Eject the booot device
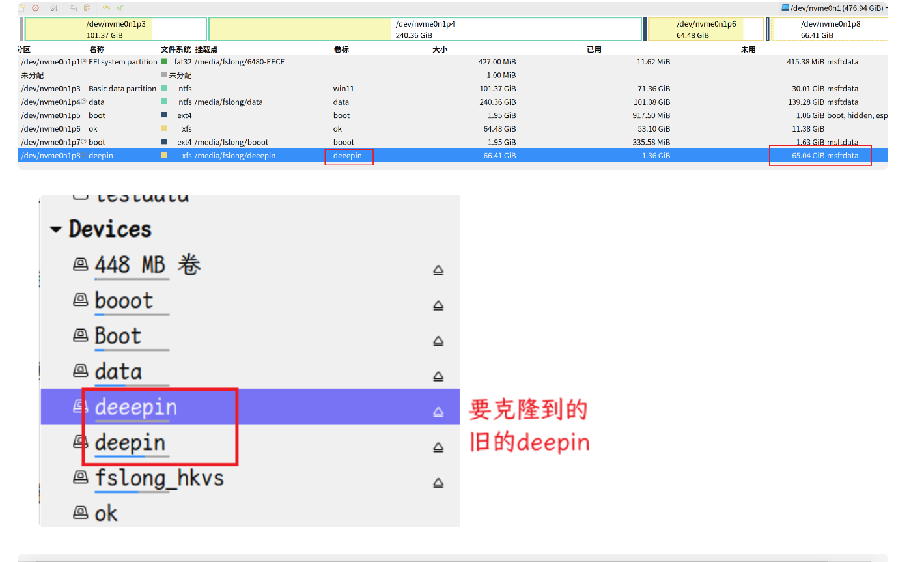The image size is (924, 562). click(438, 305)
